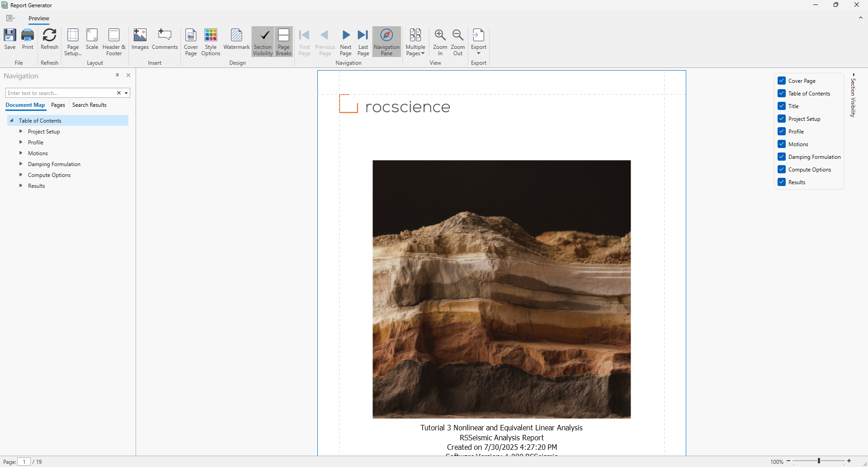This screenshot has width=868, height=467.
Task: Go to First Page
Action: coord(305,42)
